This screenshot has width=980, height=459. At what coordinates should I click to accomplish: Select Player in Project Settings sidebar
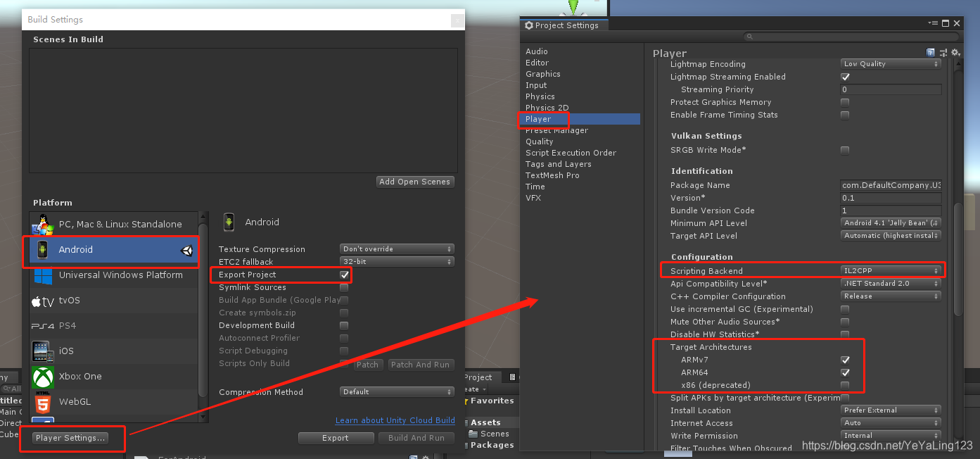580,119
